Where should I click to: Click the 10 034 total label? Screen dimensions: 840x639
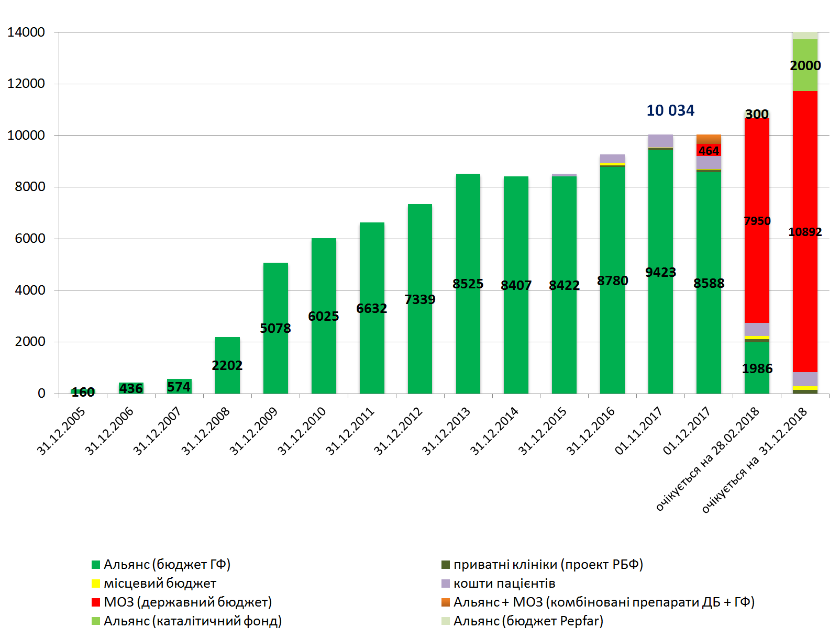[670, 110]
